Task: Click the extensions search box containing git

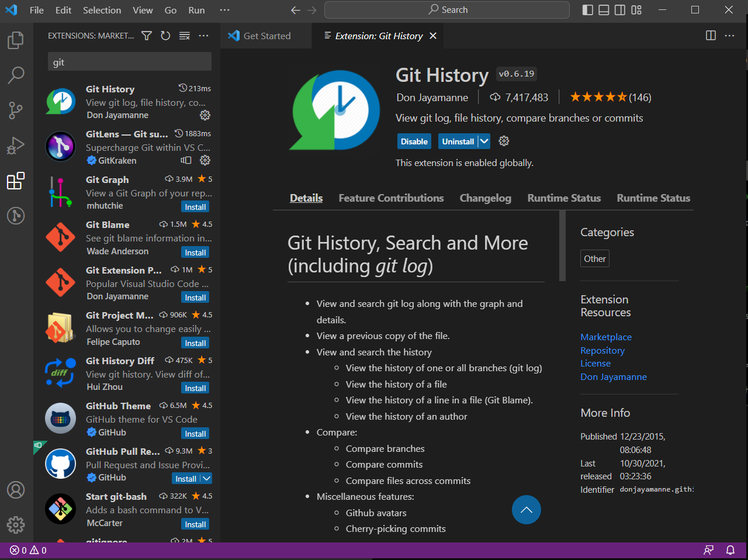Action: tap(129, 62)
